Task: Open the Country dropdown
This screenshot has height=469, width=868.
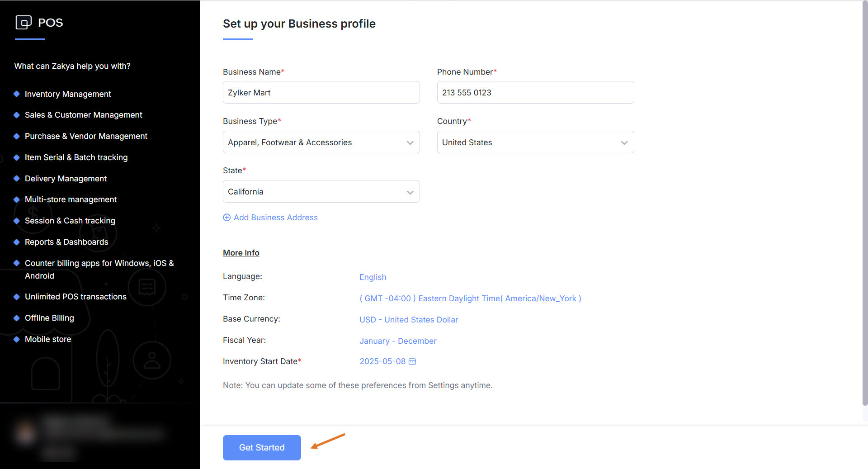Action: point(535,142)
